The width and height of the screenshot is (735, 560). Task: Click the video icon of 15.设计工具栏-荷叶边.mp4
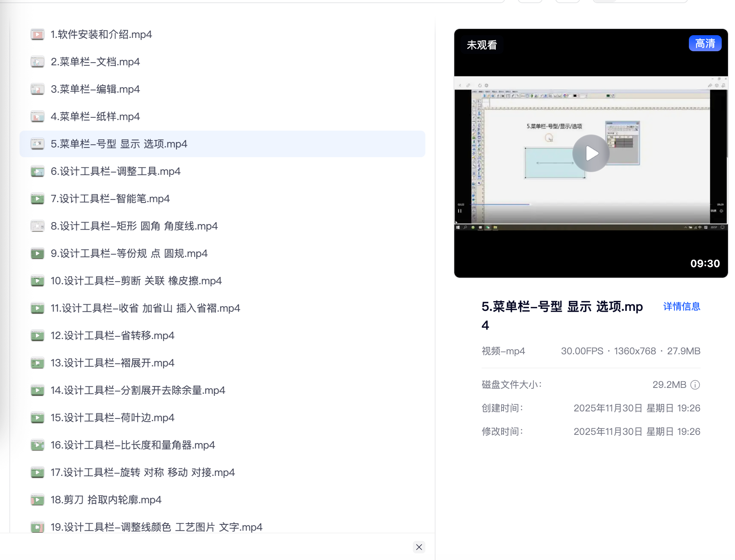click(x=38, y=418)
